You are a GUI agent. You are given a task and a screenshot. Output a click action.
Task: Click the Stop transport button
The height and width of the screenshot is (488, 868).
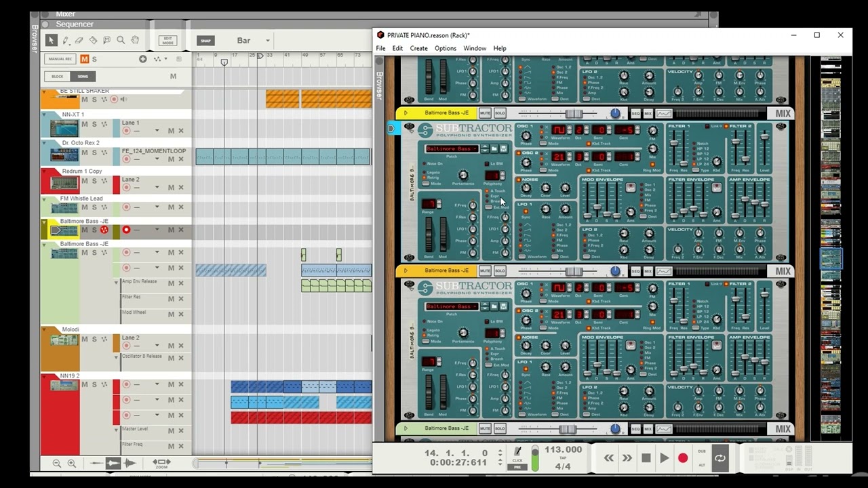646,458
